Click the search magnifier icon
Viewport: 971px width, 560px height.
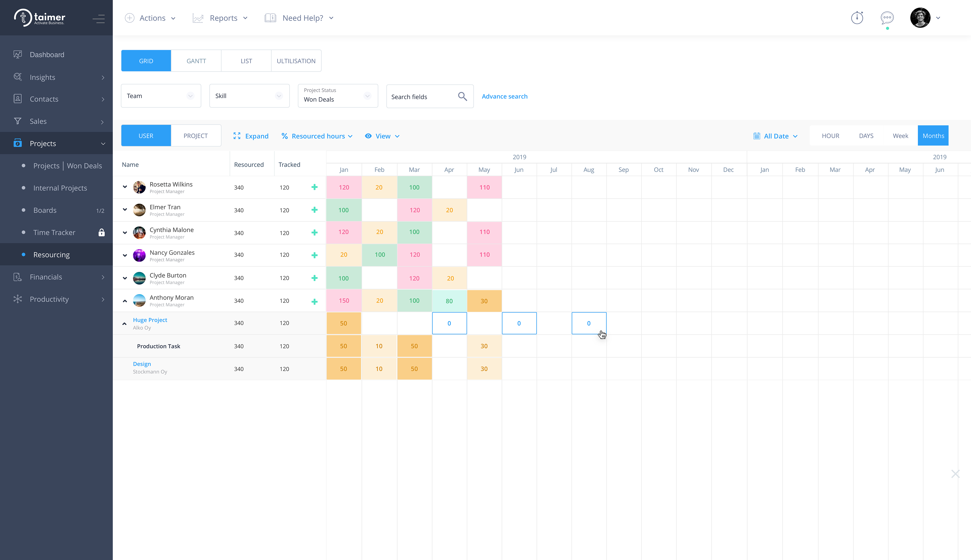coord(462,96)
